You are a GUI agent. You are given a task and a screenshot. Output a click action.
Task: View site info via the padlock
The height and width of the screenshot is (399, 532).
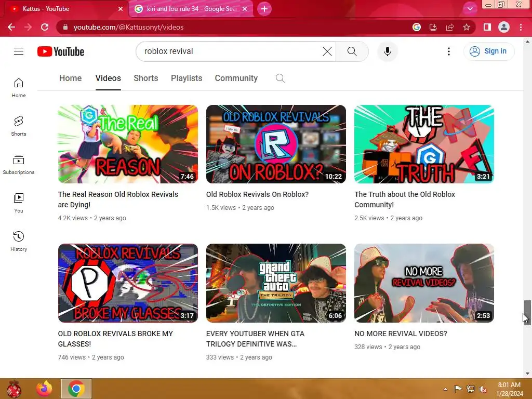tap(65, 27)
